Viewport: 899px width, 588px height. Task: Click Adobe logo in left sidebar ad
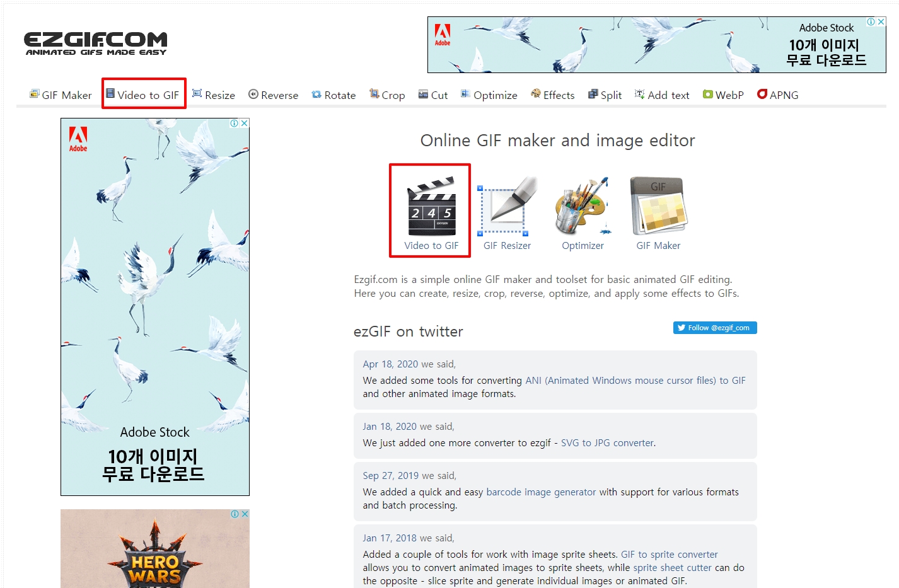coord(78,139)
